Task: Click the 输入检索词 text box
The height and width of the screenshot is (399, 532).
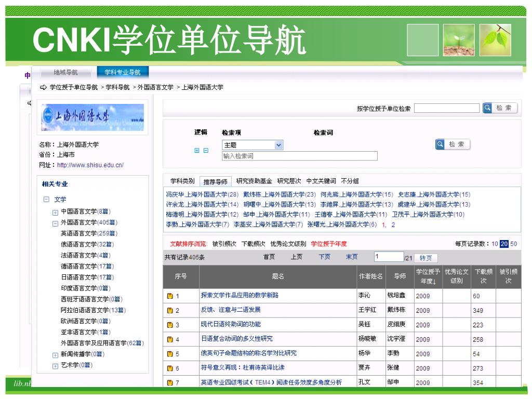Action: pyautogui.click(x=300, y=156)
